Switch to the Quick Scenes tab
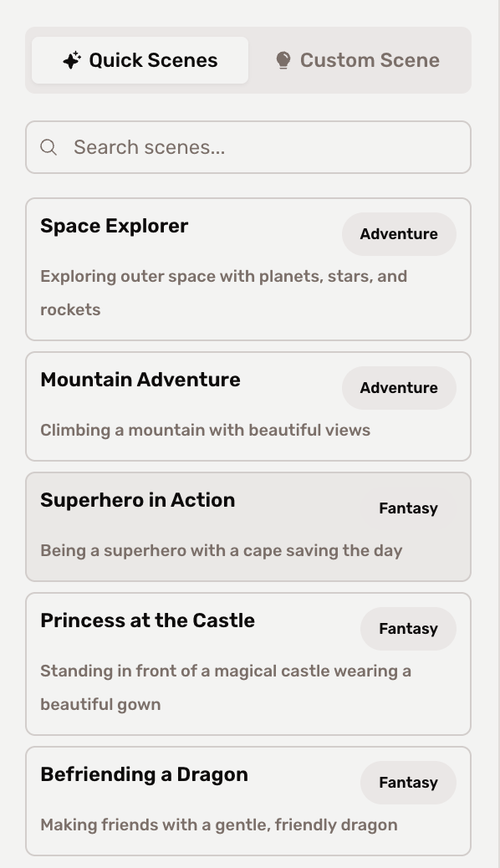Screen dimensions: 500x868 point(140,59)
